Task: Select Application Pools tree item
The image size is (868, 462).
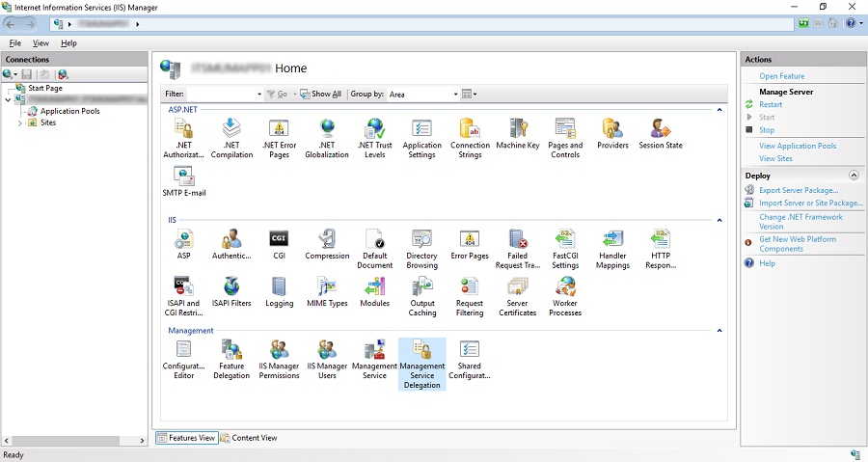Action: point(69,111)
